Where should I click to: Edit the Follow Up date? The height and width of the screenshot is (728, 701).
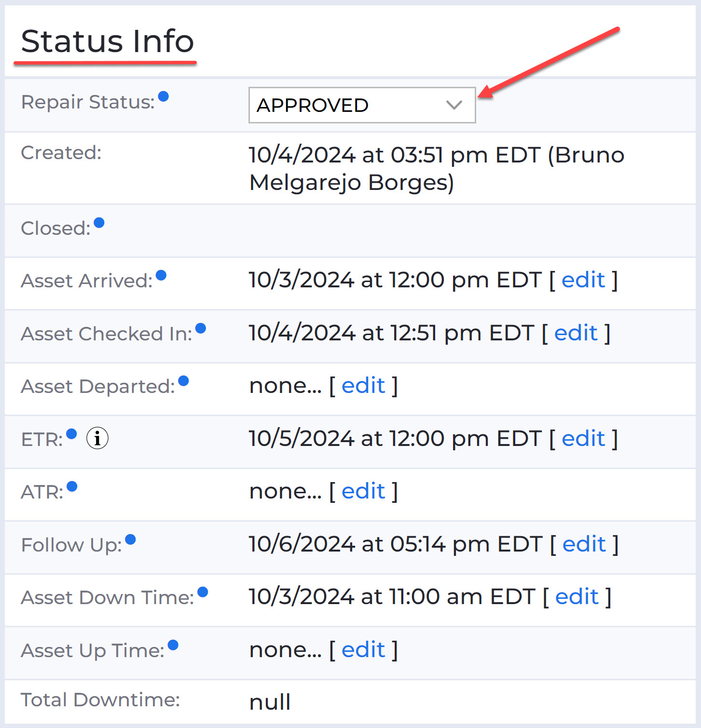click(584, 544)
